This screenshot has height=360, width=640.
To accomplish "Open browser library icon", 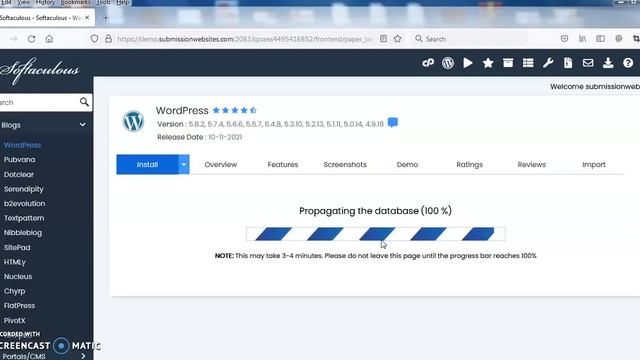I will point(582,39).
